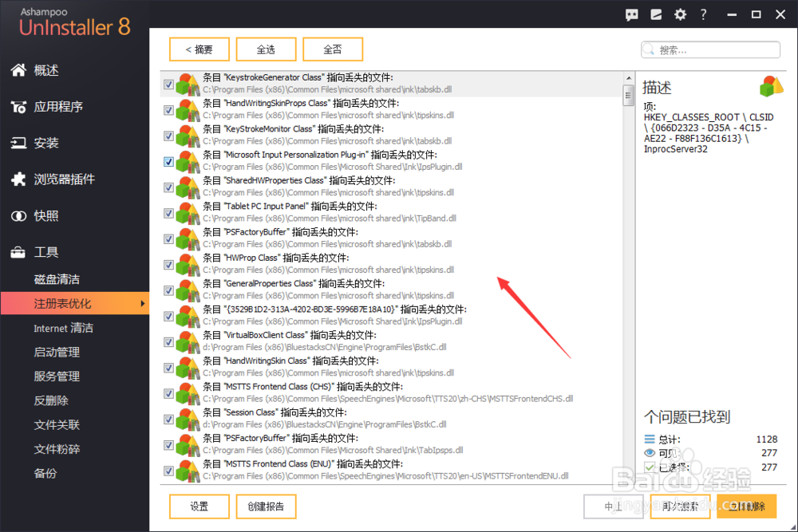Click the skin/theme icon in title bar
798x532 pixels.
tap(656, 14)
